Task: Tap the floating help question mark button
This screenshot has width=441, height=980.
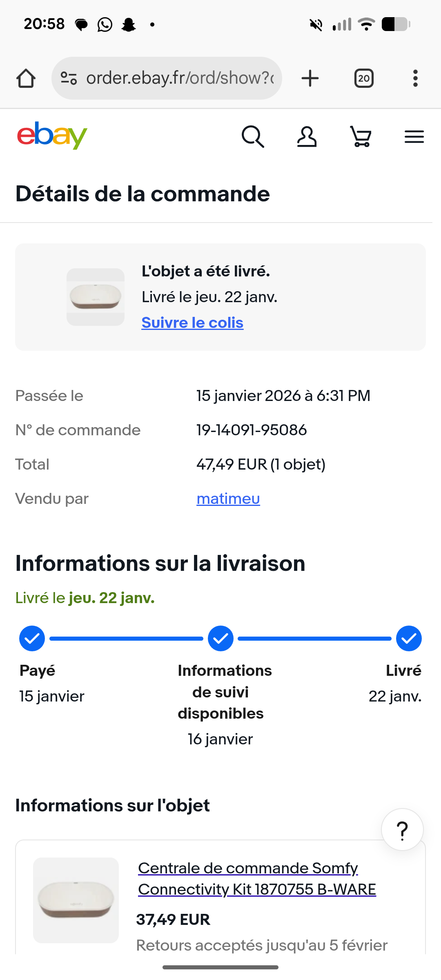Action: pos(402,830)
